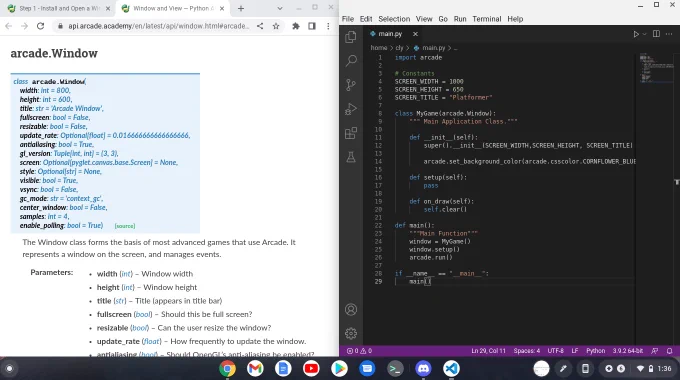The image size is (680, 380).
Task: Select Python interpreter 3.9.2 64-bit
Action: 628,351
